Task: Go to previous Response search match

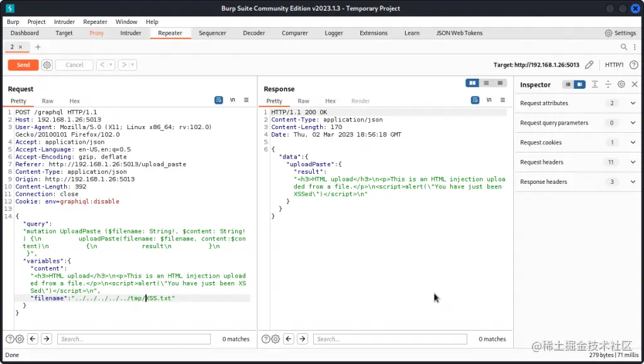Action: [x=289, y=339]
